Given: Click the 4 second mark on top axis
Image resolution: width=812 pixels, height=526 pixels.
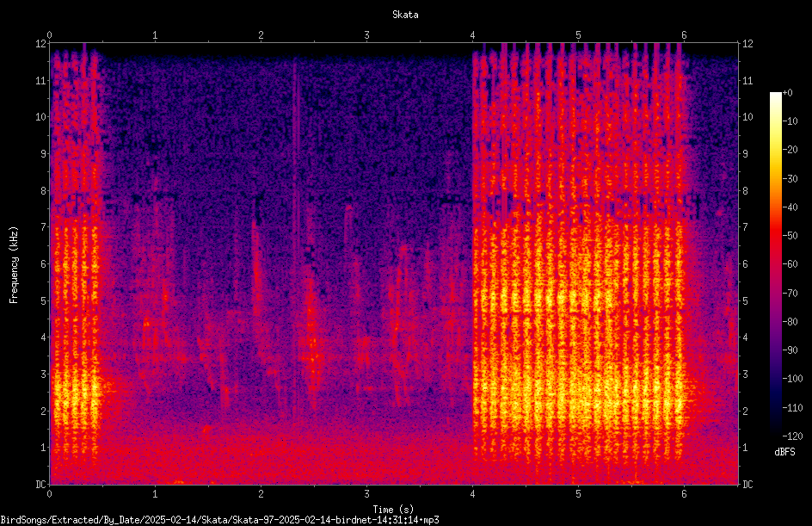Looking at the screenshot, I should 472,35.
